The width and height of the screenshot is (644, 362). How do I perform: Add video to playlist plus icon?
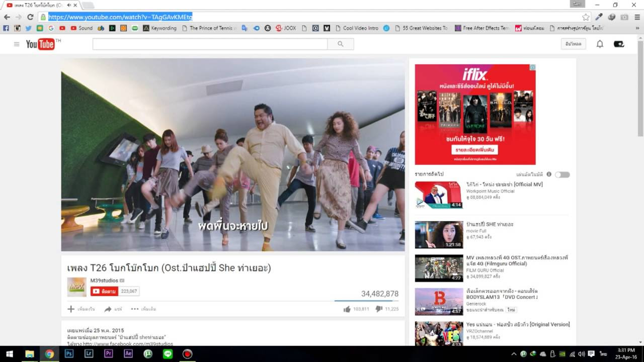(x=71, y=309)
